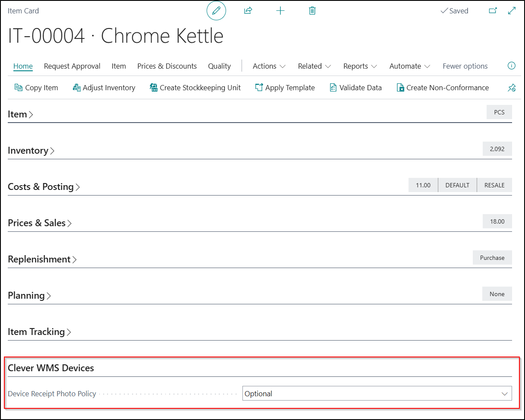Screen dimensions: 525x420
Task: Click Create Non-Conformance button
Action: pos(443,88)
